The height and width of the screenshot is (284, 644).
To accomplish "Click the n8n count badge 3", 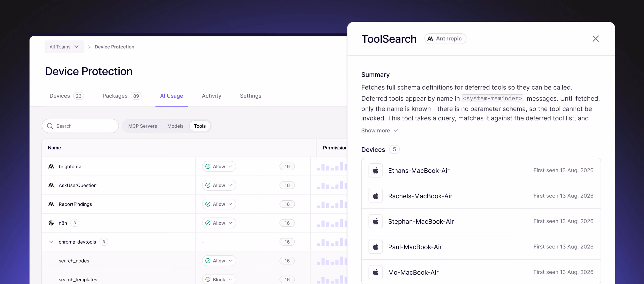I will click(75, 223).
